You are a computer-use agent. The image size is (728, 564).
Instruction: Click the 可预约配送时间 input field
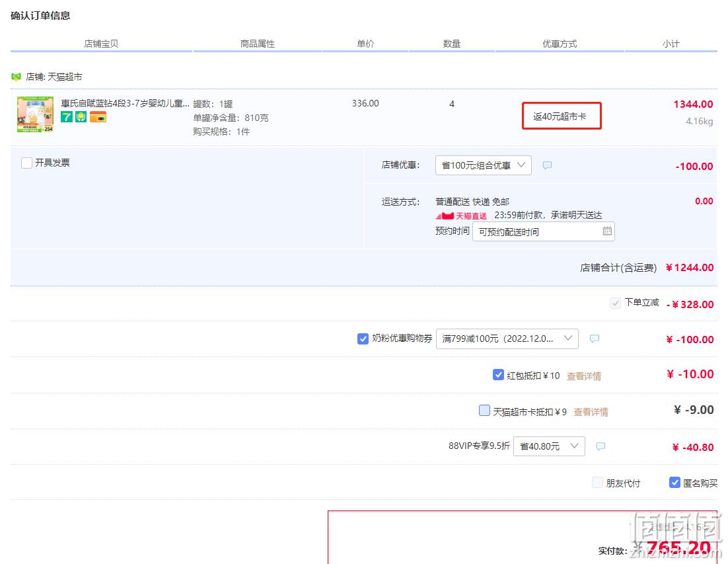click(543, 231)
